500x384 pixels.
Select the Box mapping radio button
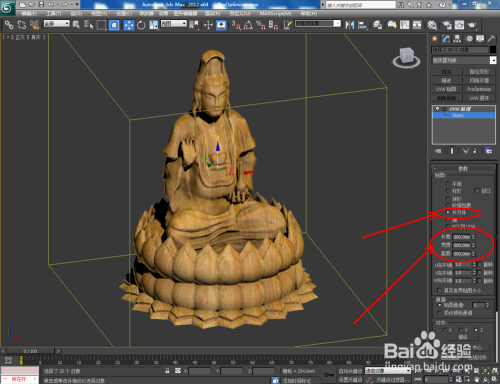pos(448,212)
